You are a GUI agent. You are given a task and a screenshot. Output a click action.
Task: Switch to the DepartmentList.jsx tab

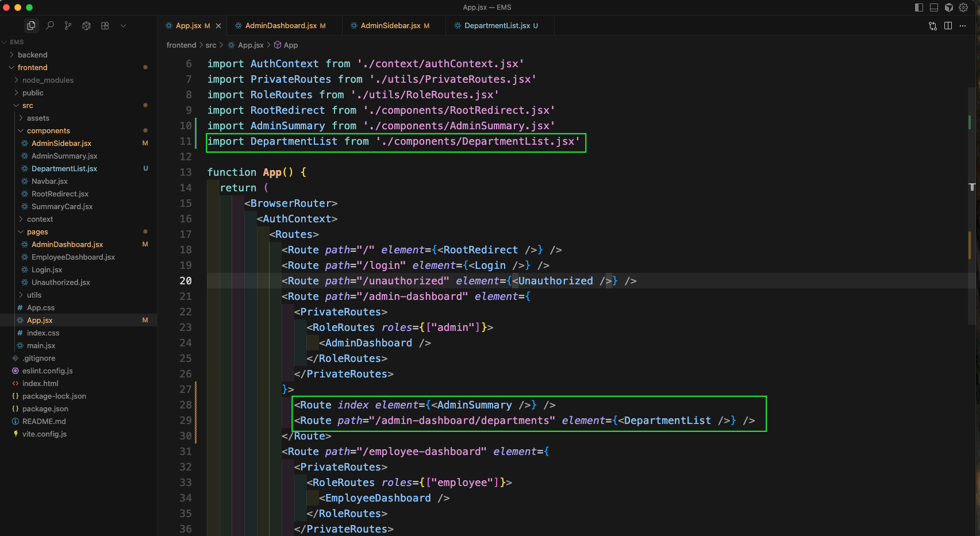coord(500,26)
